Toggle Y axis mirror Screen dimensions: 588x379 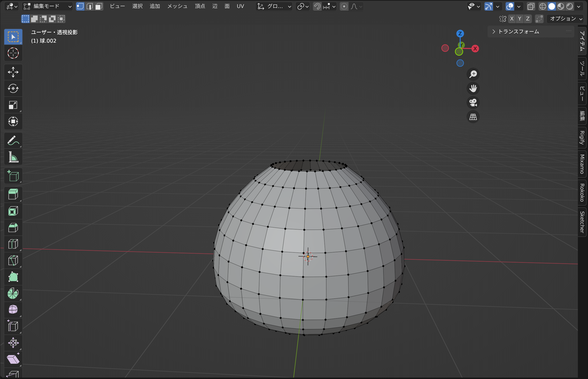520,19
